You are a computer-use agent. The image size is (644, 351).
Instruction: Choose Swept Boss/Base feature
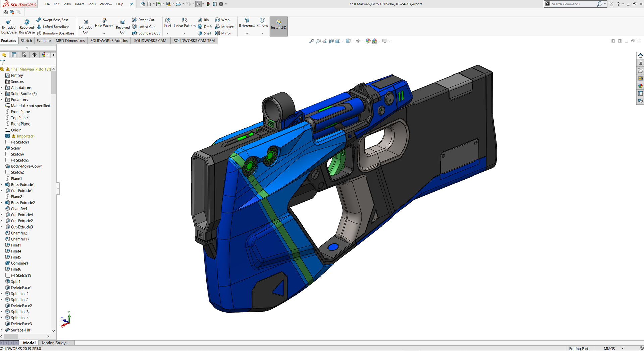tap(53, 20)
